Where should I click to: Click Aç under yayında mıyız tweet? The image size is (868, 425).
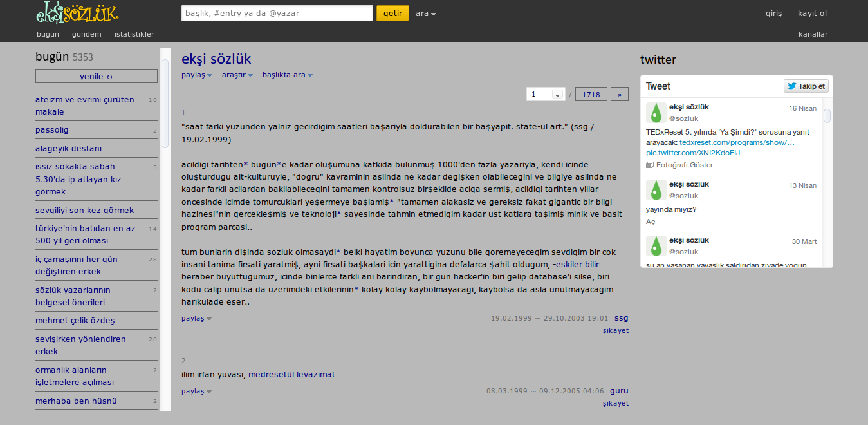[x=651, y=222]
